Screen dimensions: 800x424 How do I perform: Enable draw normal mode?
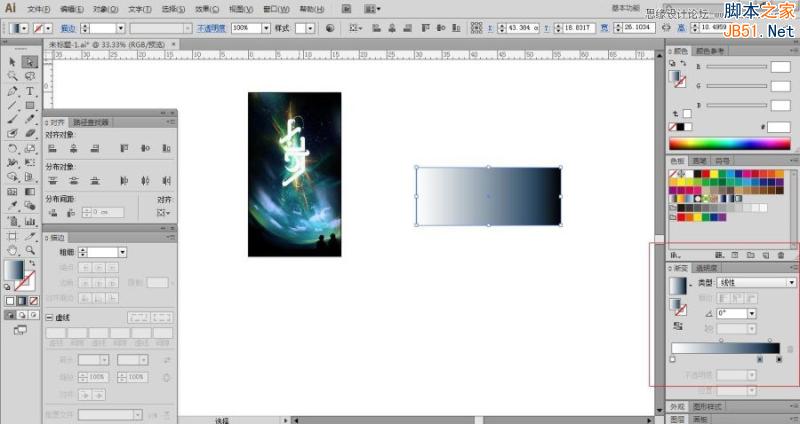tap(10, 315)
